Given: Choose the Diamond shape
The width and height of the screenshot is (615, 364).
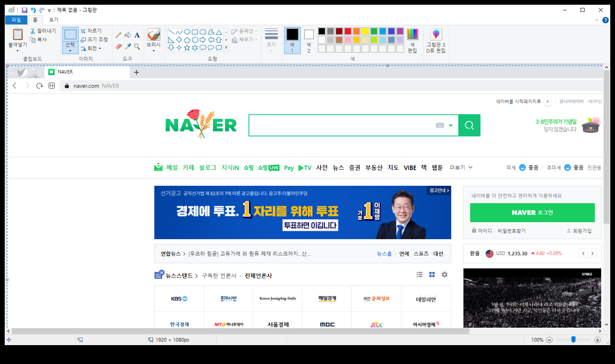Looking at the screenshot, I should (x=179, y=40).
